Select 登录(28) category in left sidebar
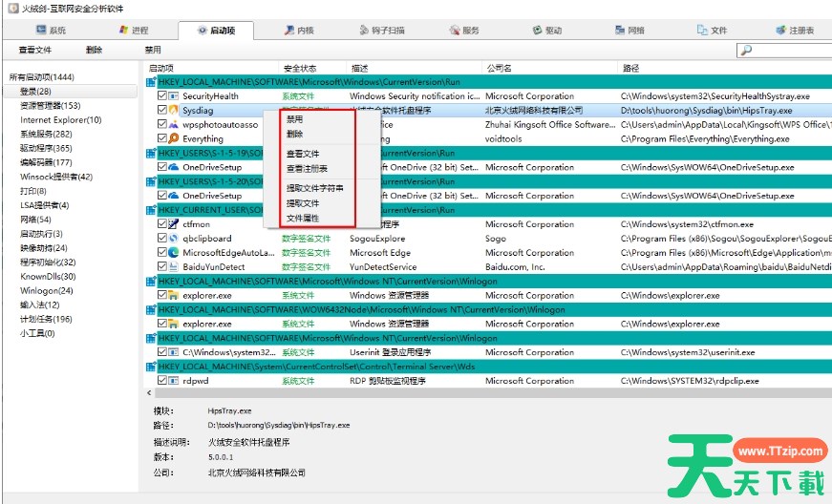 point(37,92)
